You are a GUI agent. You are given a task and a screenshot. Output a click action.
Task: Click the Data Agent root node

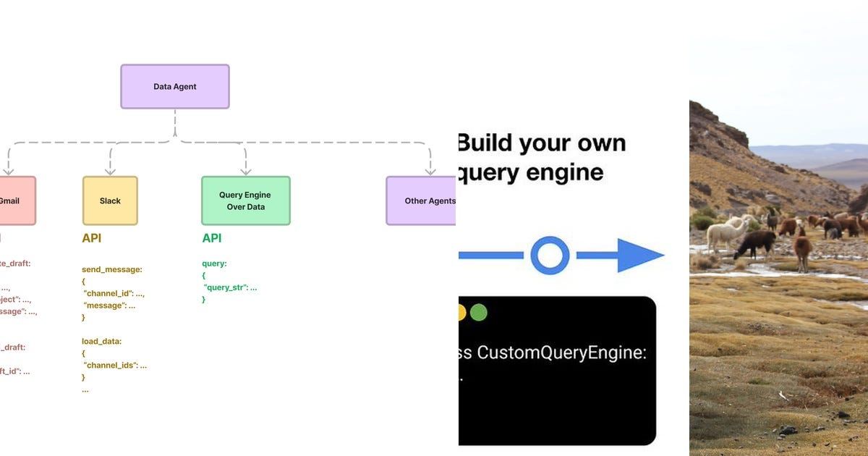174,86
